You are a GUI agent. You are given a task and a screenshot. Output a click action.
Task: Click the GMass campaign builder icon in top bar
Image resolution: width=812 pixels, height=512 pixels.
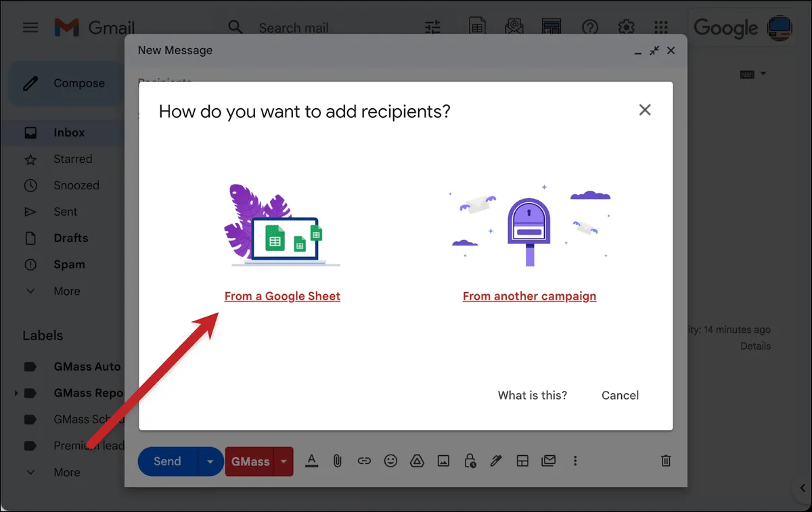pyautogui.click(x=551, y=27)
